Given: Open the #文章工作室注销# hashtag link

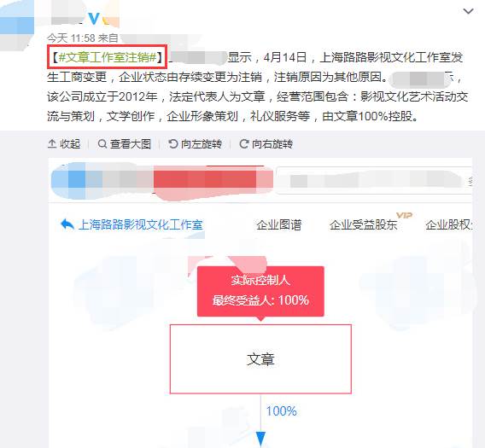Looking at the screenshot, I should (107, 57).
